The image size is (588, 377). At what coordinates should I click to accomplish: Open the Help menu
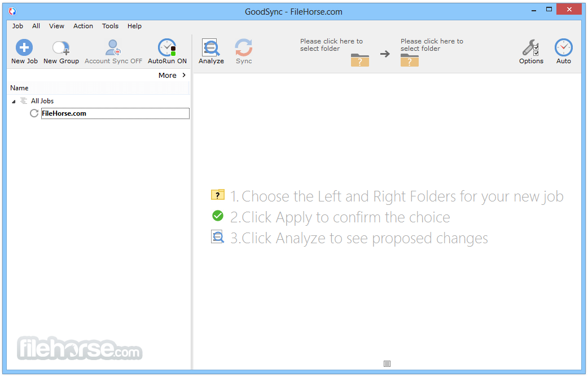[134, 26]
